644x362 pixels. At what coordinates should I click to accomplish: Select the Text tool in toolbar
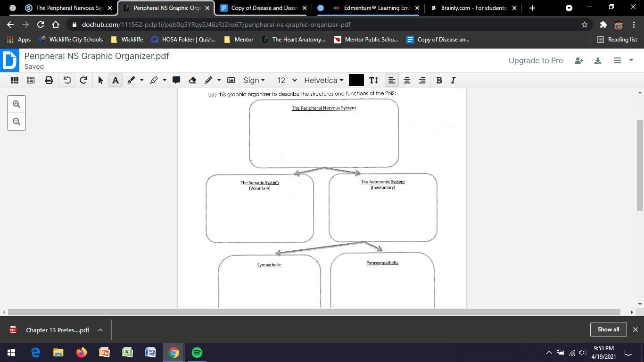click(116, 80)
